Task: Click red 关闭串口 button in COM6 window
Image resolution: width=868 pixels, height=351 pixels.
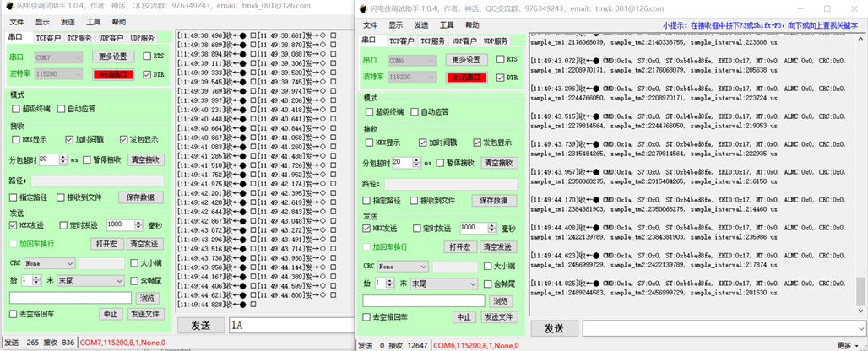Action: (x=467, y=78)
